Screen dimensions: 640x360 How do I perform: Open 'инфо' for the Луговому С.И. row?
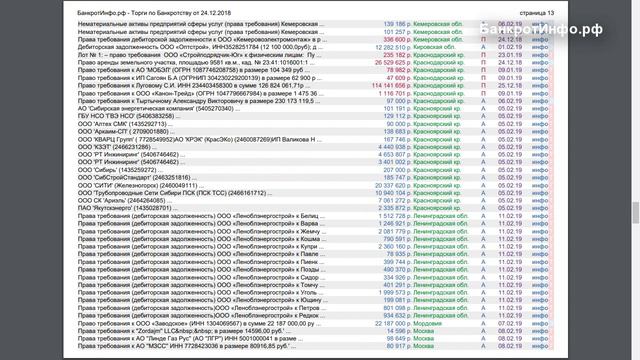(540, 86)
